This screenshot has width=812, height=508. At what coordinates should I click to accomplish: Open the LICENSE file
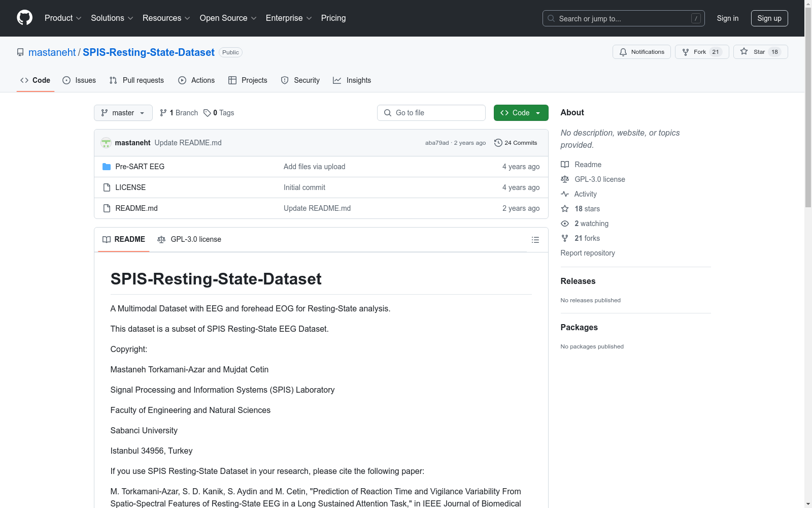(x=130, y=187)
